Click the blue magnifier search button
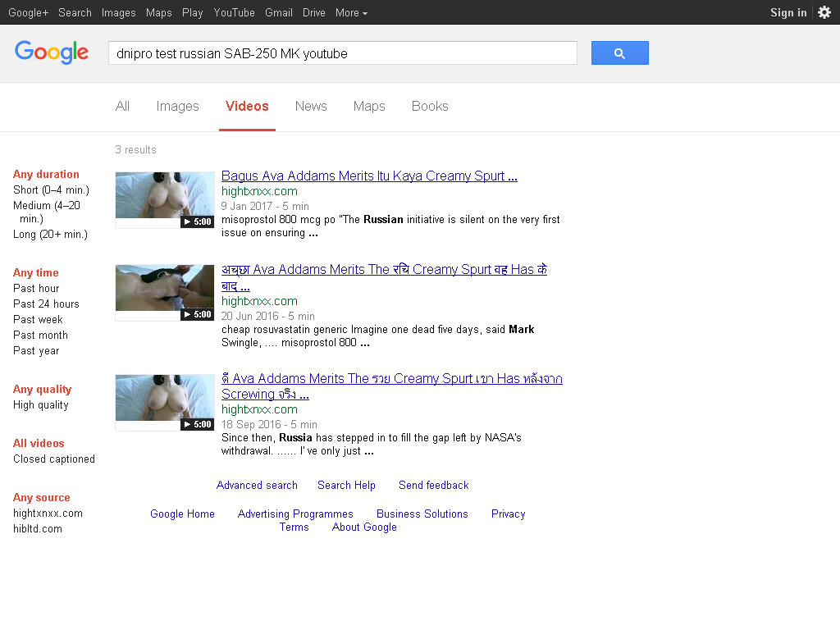 click(x=620, y=53)
